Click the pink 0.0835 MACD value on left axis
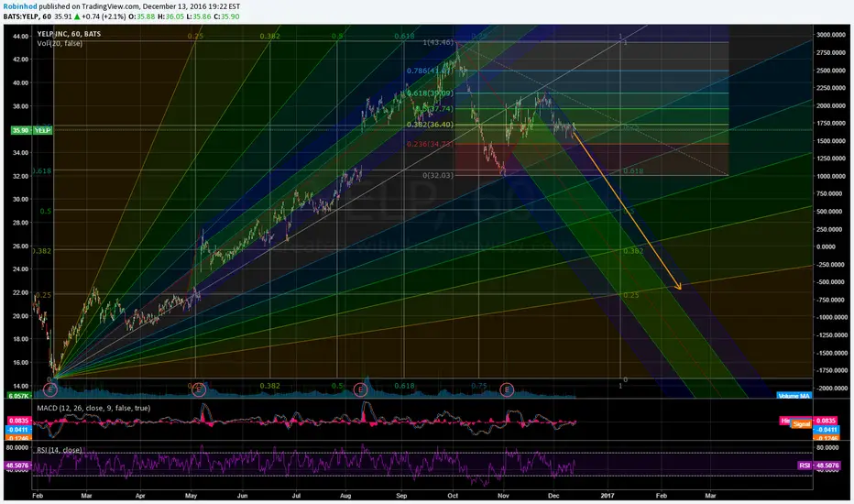Viewport: 854px width, 504px height. [18, 421]
